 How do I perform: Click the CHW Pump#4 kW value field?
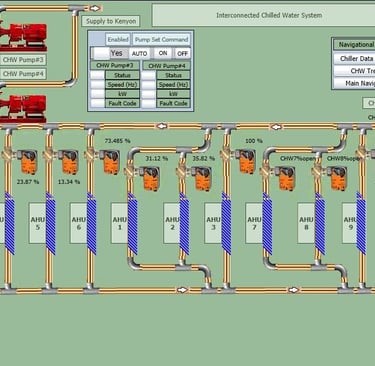pos(148,94)
